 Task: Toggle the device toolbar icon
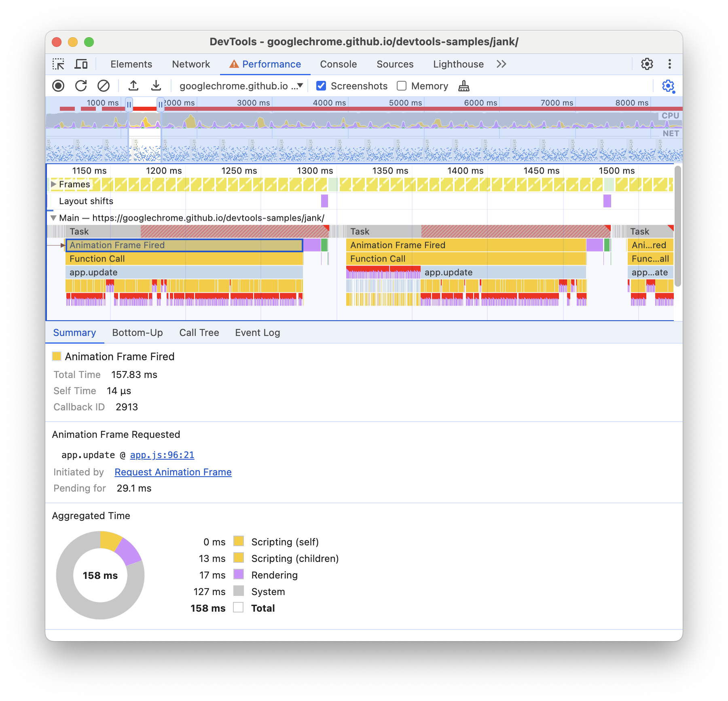coord(81,64)
